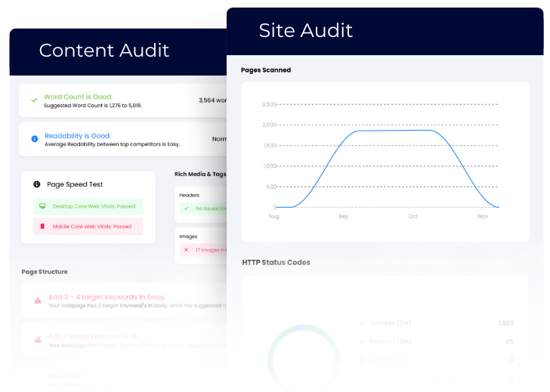The image size is (550, 392).
Task: Click the green Word Count checkmark icon
Action: 34,100
